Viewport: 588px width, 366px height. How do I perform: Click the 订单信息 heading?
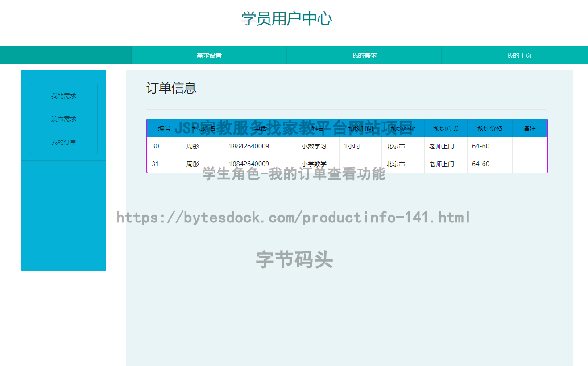click(171, 88)
